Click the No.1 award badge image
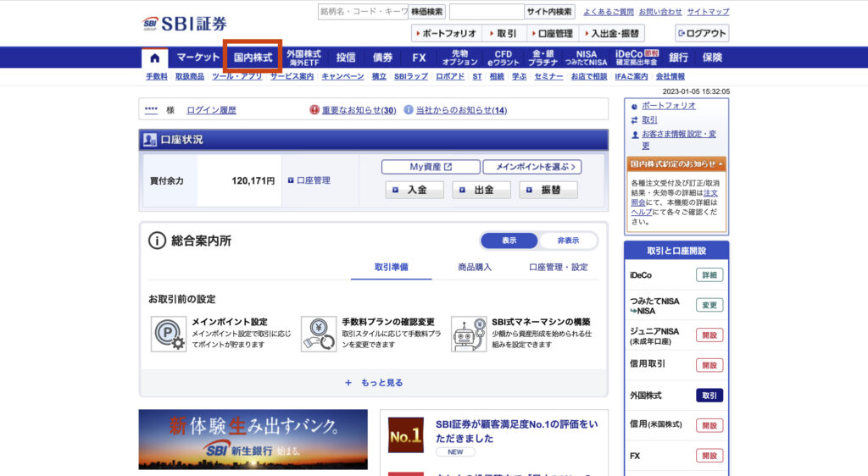Screen dimensions: 868x476 coord(406,435)
